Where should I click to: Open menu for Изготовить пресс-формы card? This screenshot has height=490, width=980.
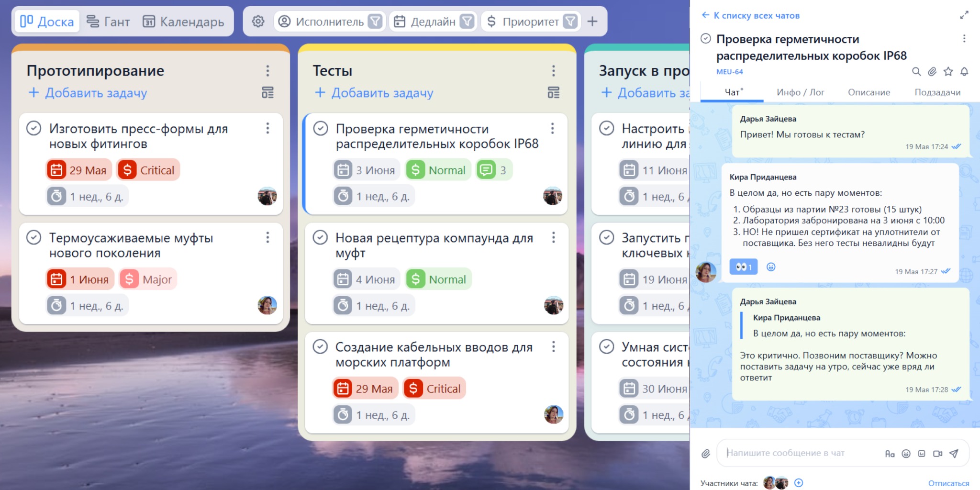[x=267, y=128]
